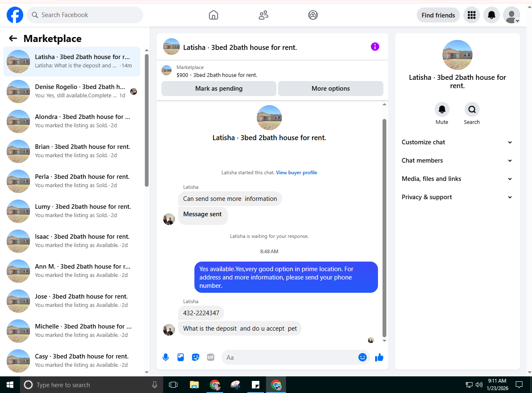Send a thumbs up like
This screenshot has height=393, width=532.
click(379, 357)
